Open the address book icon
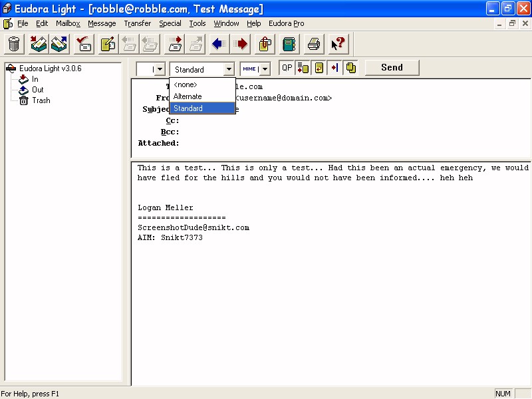This screenshot has height=399, width=532. click(289, 44)
